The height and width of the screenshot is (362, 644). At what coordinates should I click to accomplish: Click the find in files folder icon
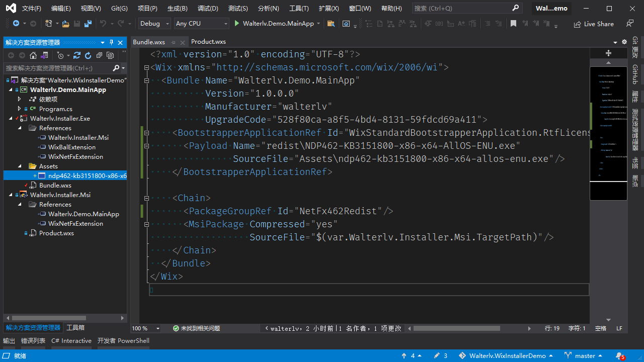[x=331, y=24]
